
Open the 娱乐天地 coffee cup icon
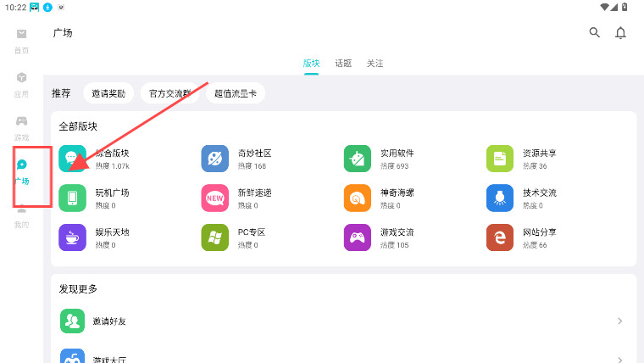[72, 237]
